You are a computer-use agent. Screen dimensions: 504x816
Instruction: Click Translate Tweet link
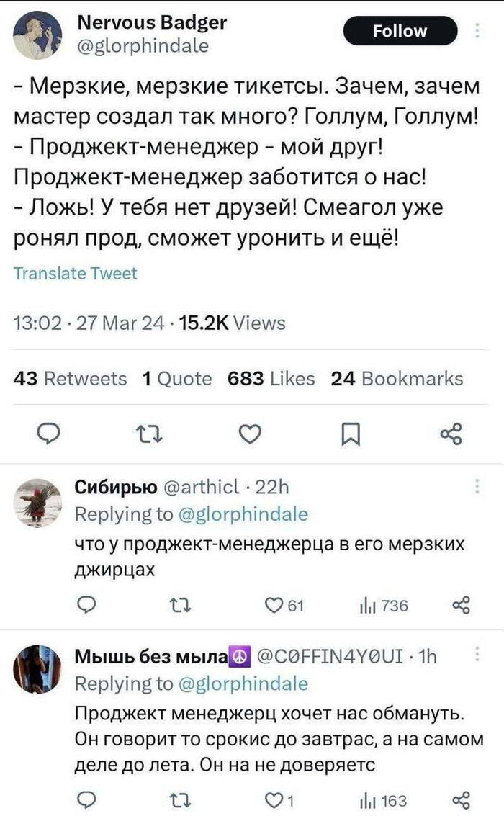(76, 273)
